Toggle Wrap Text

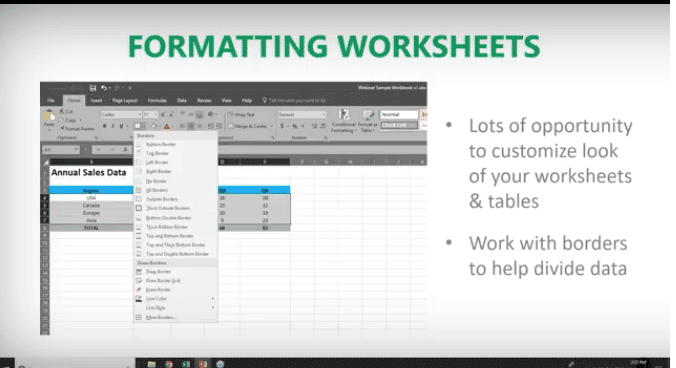[x=241, y=115]
